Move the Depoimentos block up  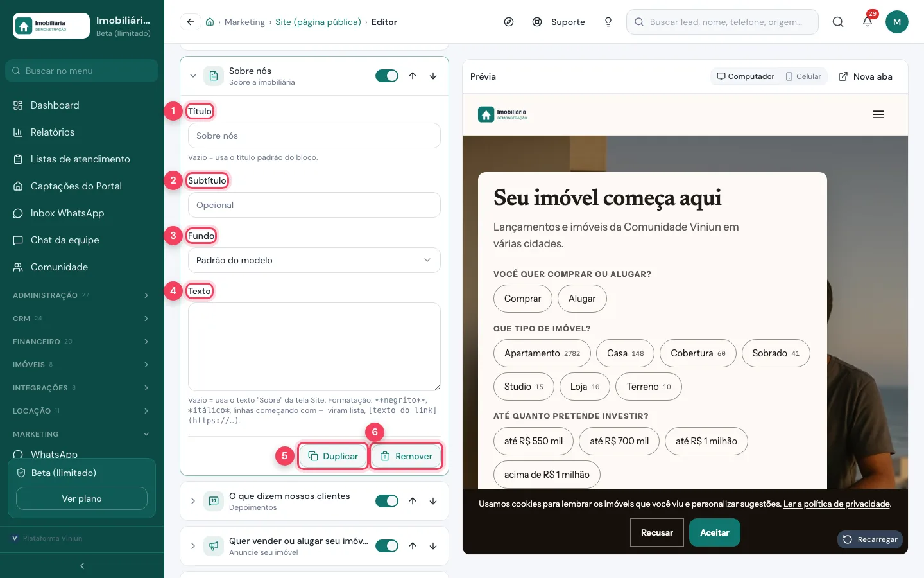click(413, 501)
